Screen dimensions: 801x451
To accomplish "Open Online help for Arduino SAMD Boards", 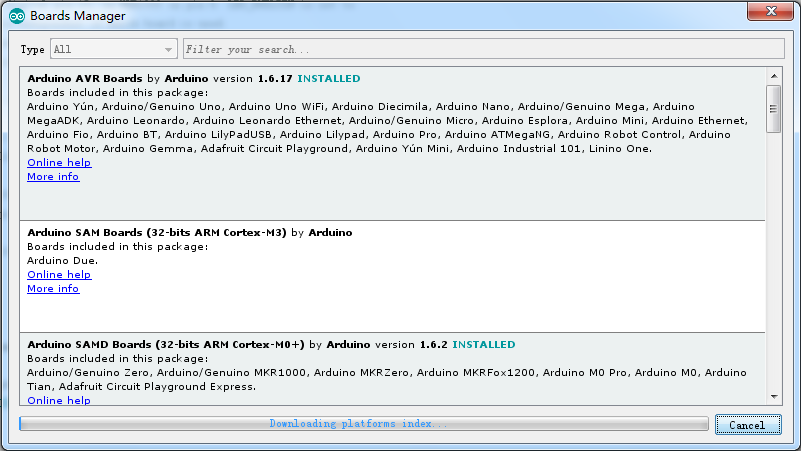I will tap(59, 400).
